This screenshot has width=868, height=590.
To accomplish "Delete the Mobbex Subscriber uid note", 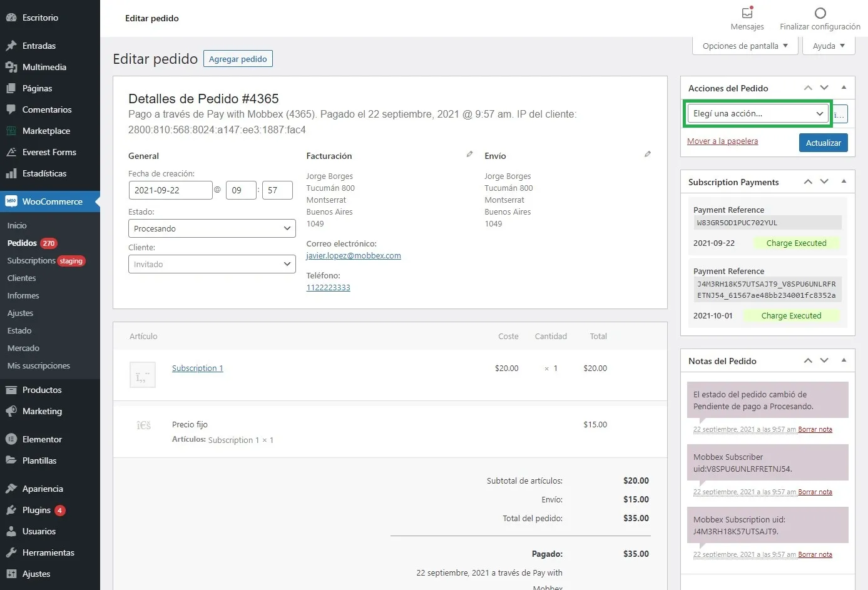I will click(815, 492).
